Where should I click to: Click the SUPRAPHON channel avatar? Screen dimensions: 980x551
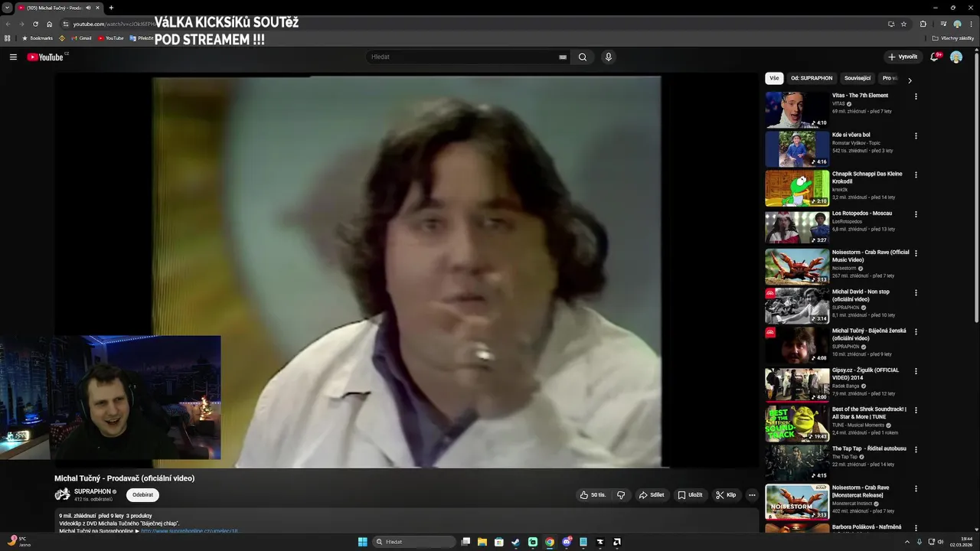[62, 494]
